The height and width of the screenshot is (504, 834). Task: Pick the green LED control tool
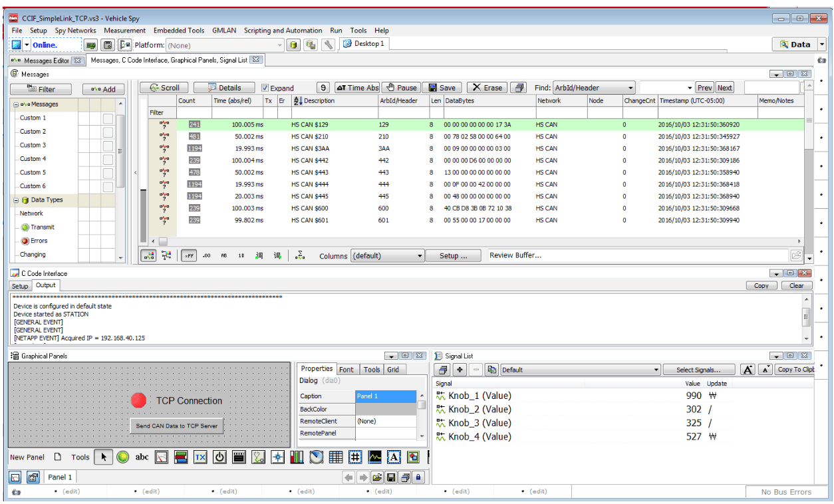pos(122,457)
